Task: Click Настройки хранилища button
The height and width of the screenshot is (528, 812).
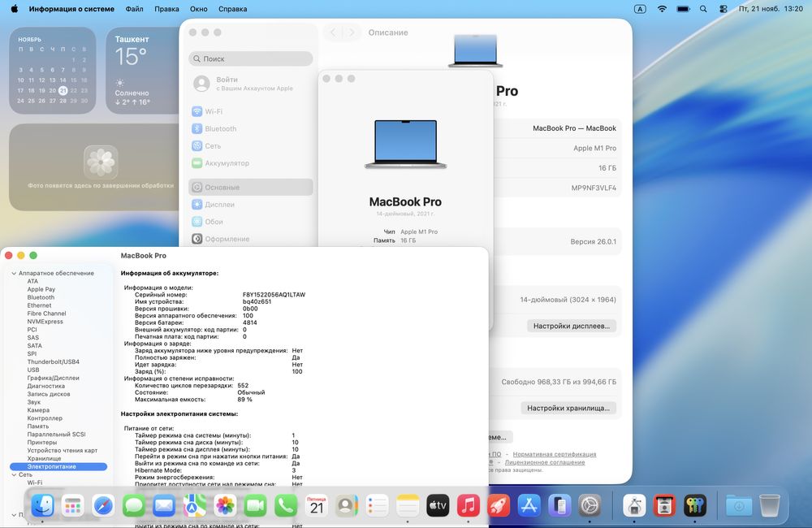Action: point(568,408)
